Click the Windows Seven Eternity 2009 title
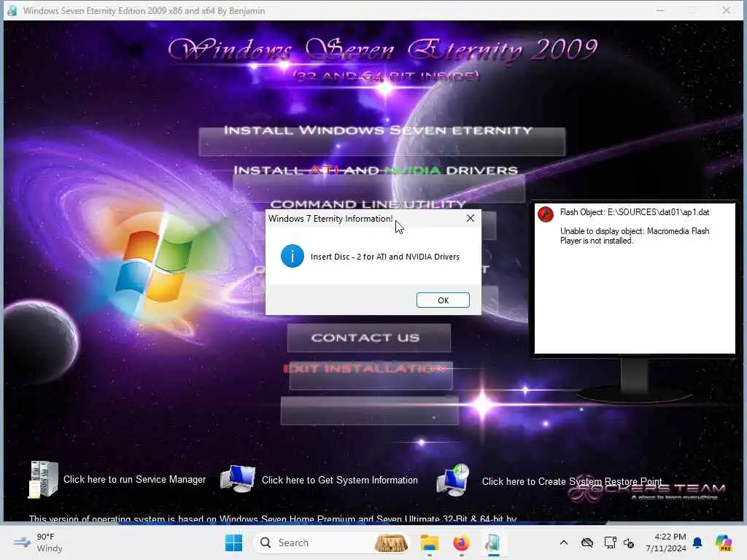The width and height of the screenshot is (747, 560). pos(382,50)
